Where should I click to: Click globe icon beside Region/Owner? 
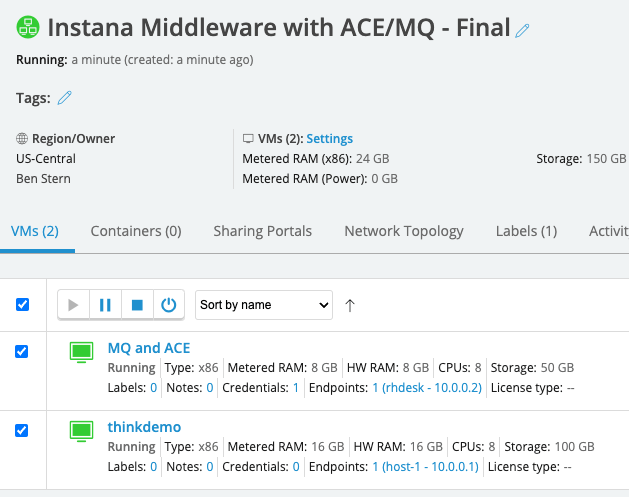[22, 139]
